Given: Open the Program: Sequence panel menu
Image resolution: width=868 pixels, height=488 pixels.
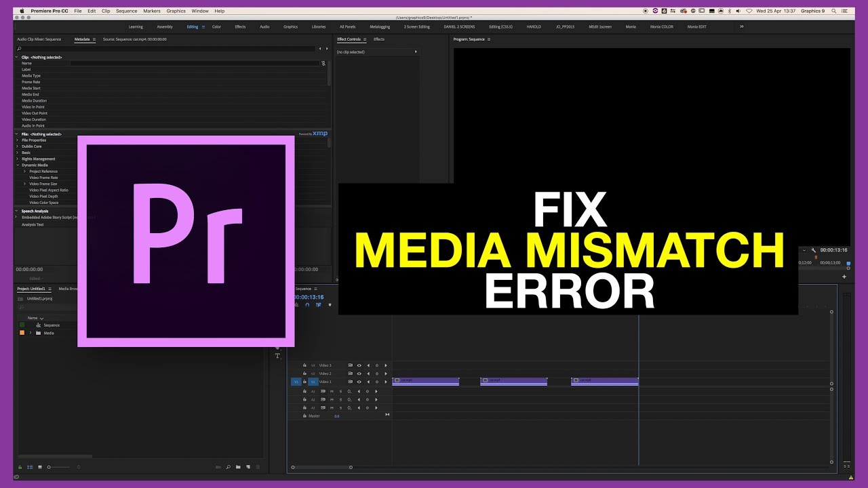Looking at the screenshot, I should [489, 39].
